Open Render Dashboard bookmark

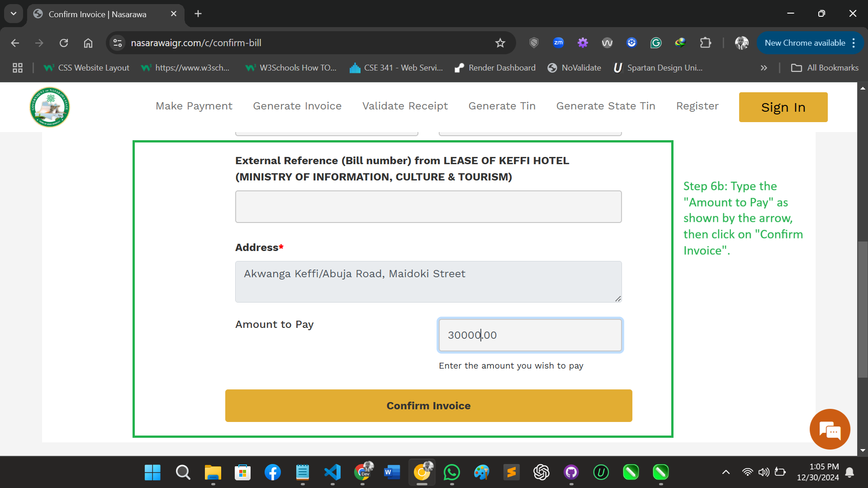pos(495,68)
